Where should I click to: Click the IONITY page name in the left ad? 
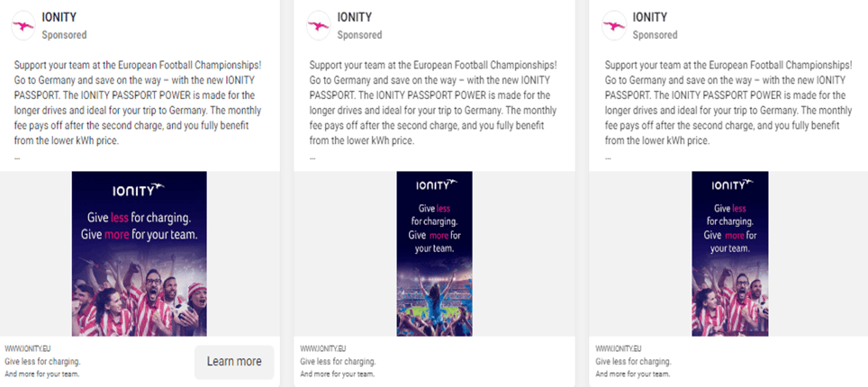point(59,17)
